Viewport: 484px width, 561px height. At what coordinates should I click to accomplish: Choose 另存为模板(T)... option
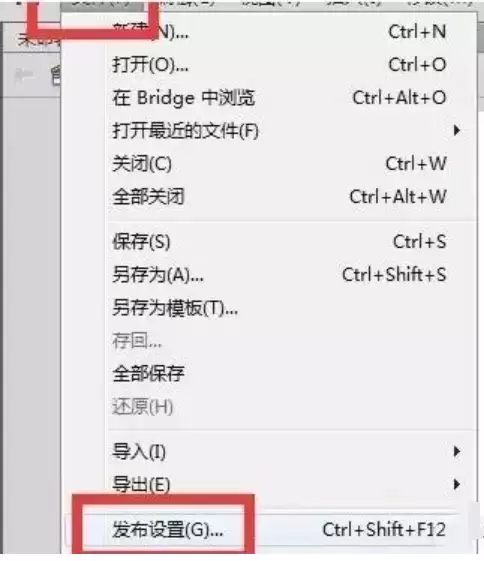(291, 308)
